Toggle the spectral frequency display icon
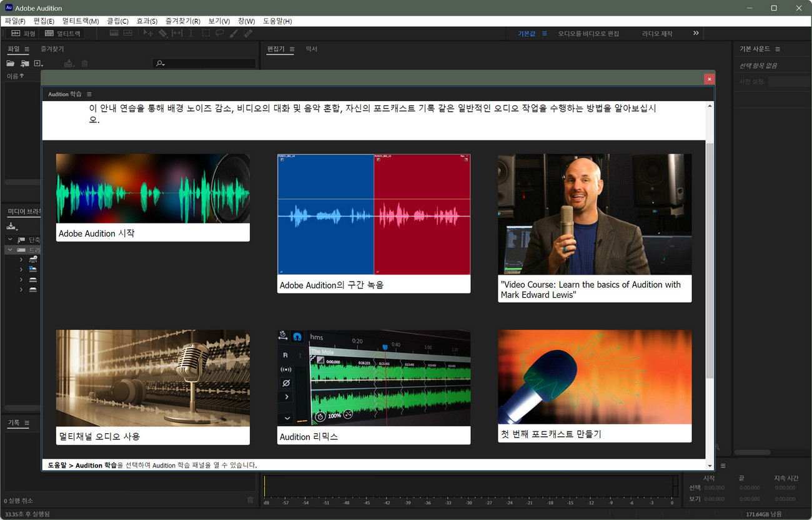The height and width of the screenshot is (520, 812). click(x=114, y=33)
